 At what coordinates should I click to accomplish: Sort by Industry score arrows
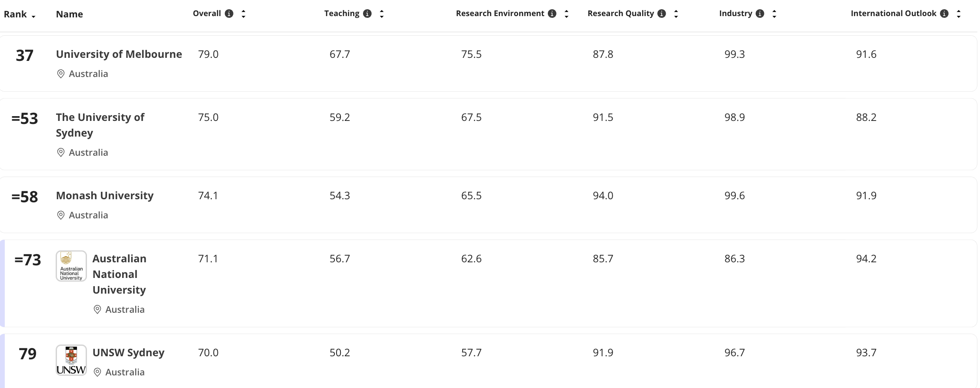(774, 14)
